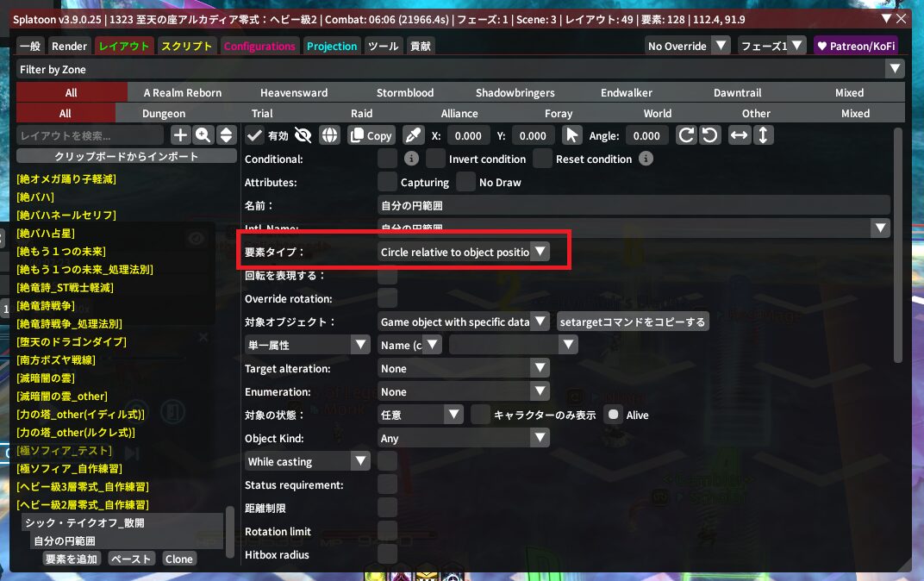Expand the Target alteration dropdown
The image size is (924, 581).
tap(464, 368)
